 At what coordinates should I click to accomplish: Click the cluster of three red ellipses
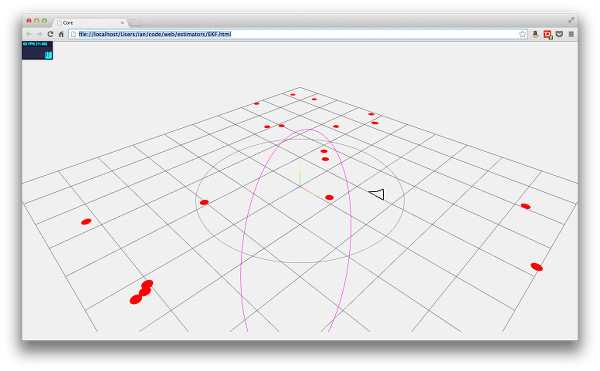(141, 292)
